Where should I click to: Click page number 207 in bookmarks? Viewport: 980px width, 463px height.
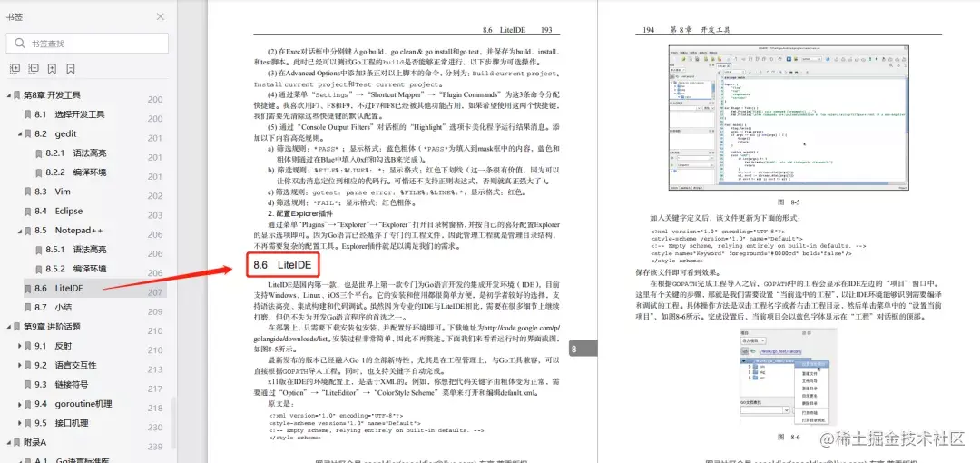click(155, 293)
